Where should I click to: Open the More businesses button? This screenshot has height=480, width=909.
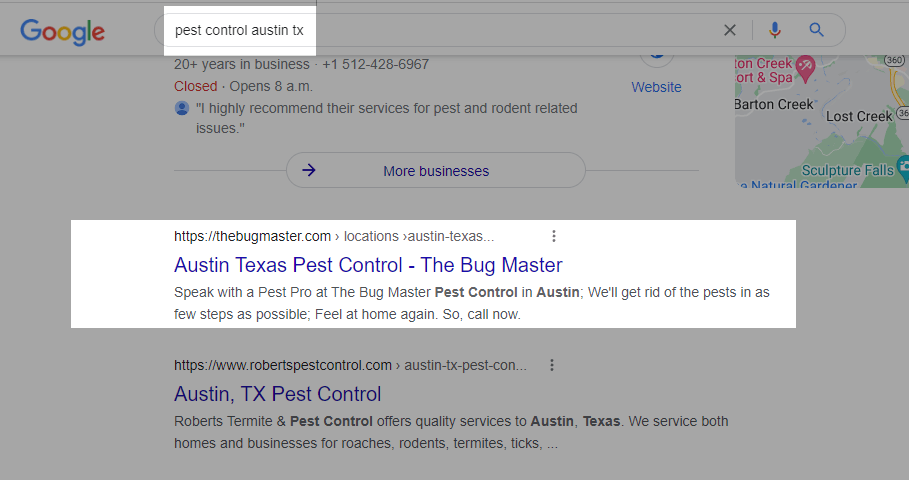[435, 170]
